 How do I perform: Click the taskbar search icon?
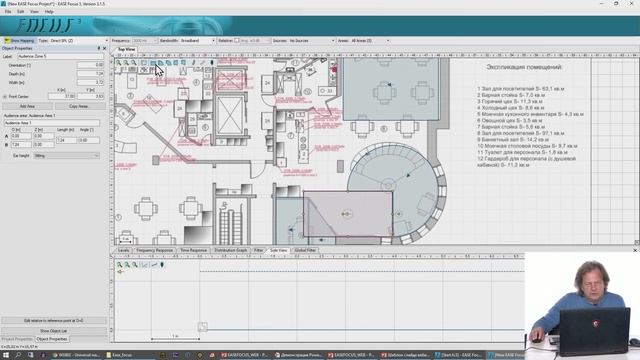click(x=18, y=355)
